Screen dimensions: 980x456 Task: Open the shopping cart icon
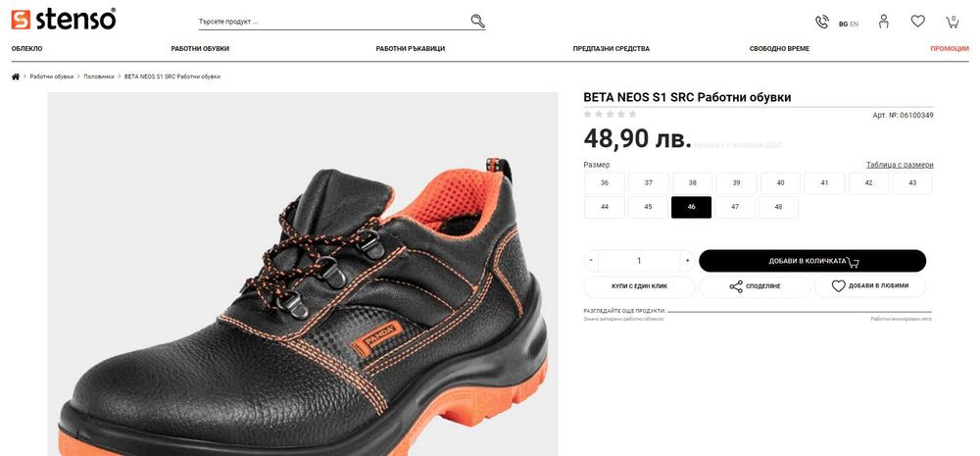point(952,21)
